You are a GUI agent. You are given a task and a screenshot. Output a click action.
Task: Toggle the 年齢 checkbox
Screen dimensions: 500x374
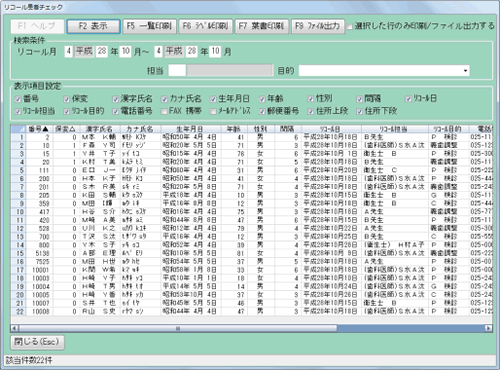[262, 99]
